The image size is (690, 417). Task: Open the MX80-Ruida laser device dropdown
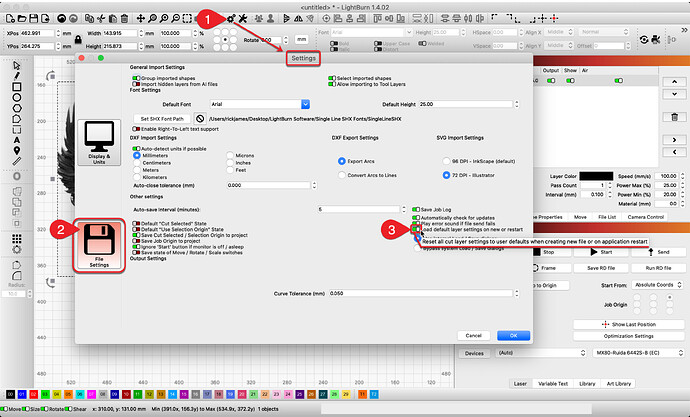pos(638,353)
